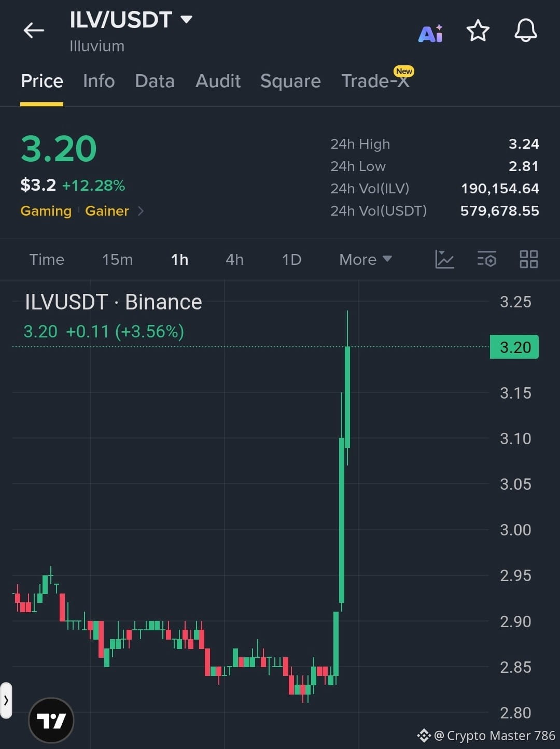Open Gaming Gainer tags chevron
The height and width of the screenshot is (749, 560).
(x=141, y=211)
